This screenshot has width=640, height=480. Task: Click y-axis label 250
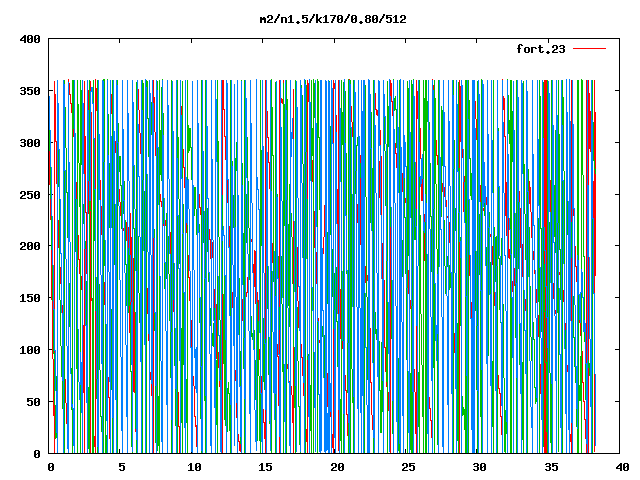(x=30, y=195)
